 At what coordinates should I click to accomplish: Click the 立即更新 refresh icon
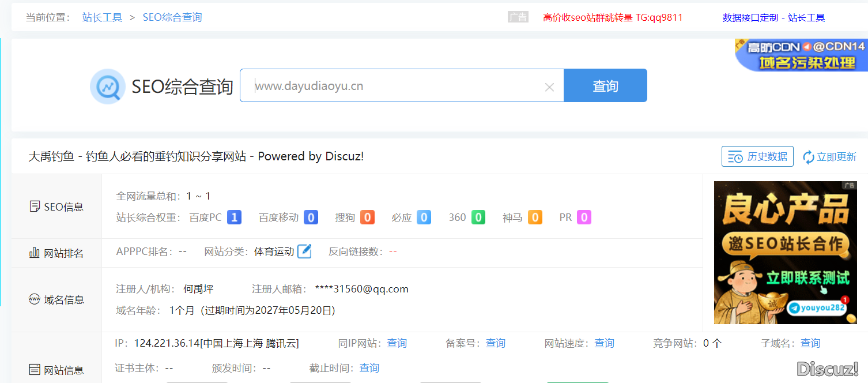pos(809,157)
